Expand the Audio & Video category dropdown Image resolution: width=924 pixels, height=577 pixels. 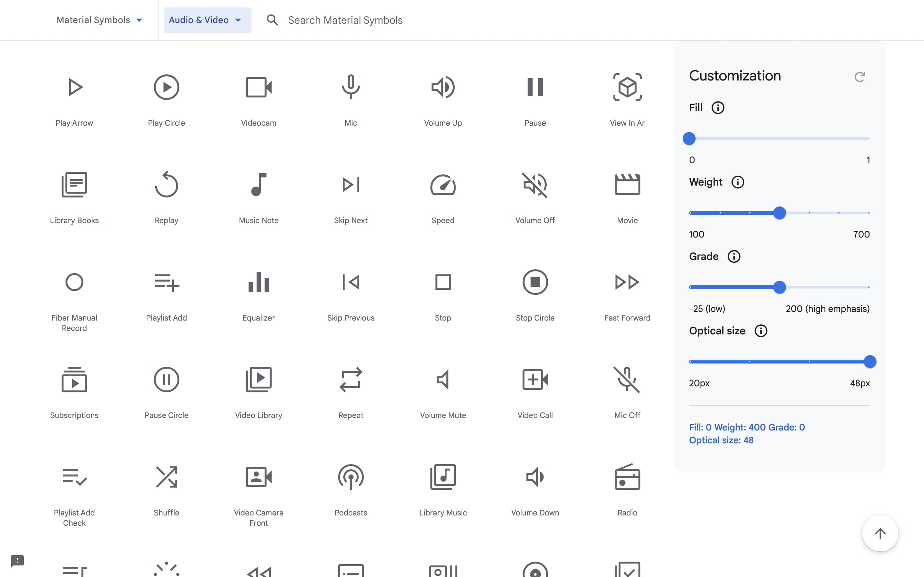(237, 20)
